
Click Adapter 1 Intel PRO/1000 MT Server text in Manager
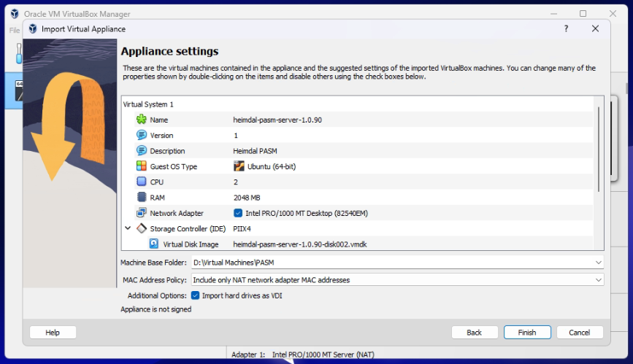point(303,355)
